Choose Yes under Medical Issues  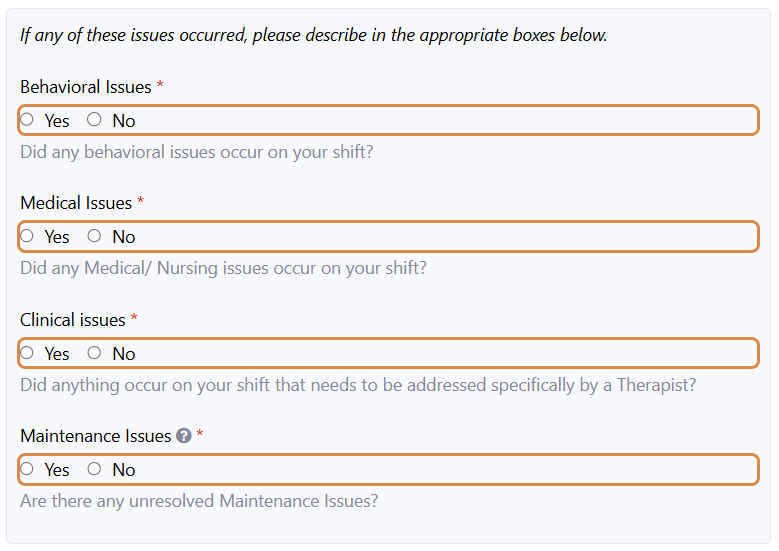(x=27, y=237)
